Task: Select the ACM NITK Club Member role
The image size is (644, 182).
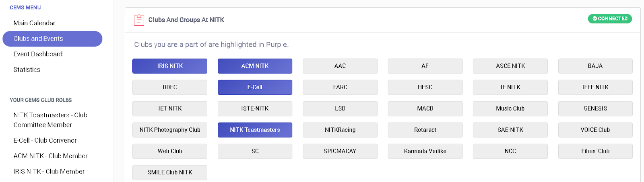Action: (50, 156)
